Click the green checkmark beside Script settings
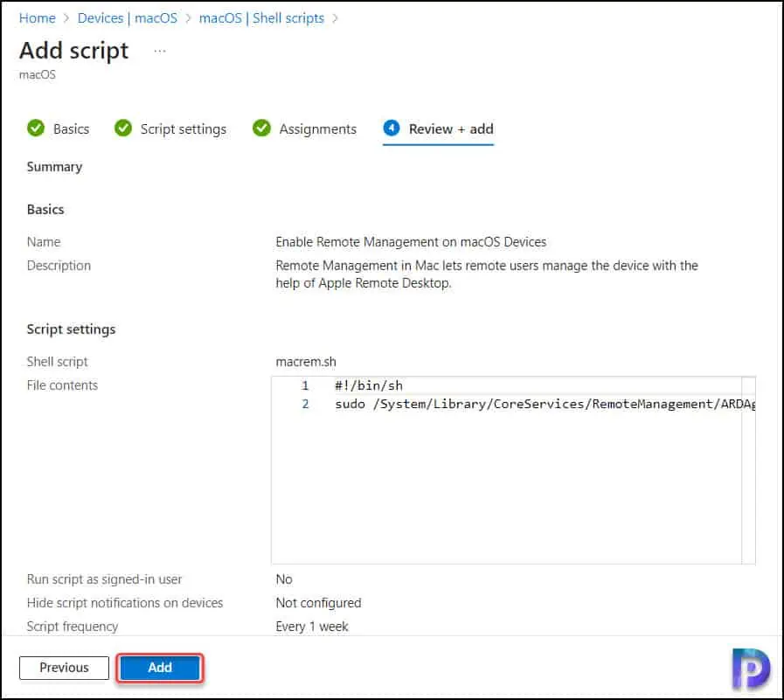Viewport: 784px width, 700px height. click(123, 128)
